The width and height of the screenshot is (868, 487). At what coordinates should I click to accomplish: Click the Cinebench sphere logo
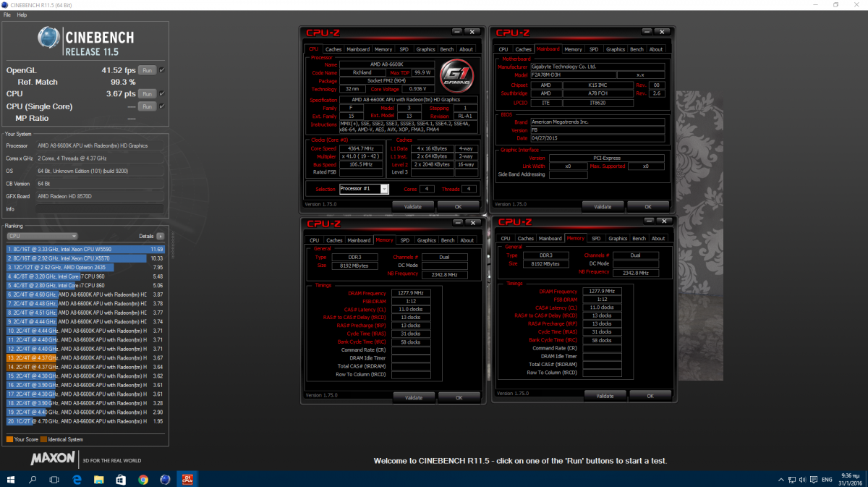(50, 38)
